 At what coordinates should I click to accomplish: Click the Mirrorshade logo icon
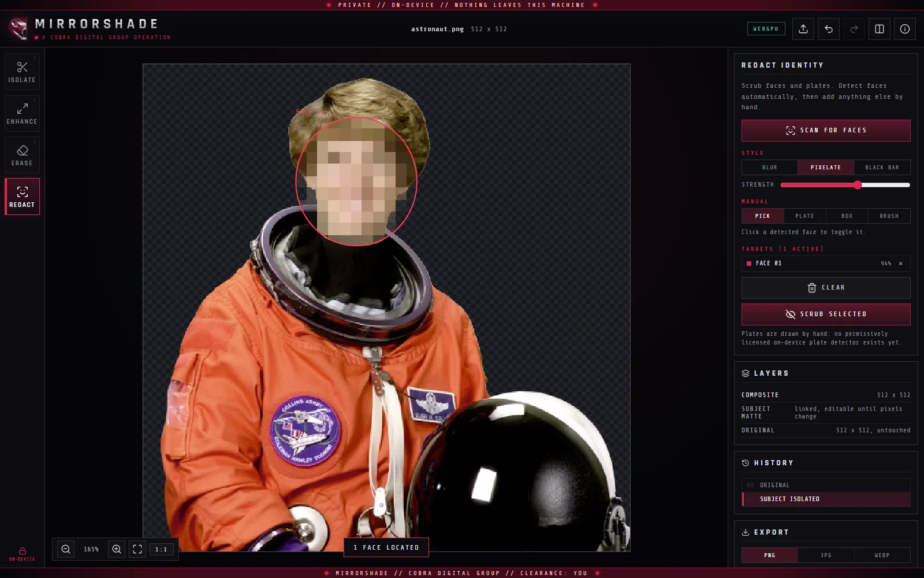click(18, 28)
